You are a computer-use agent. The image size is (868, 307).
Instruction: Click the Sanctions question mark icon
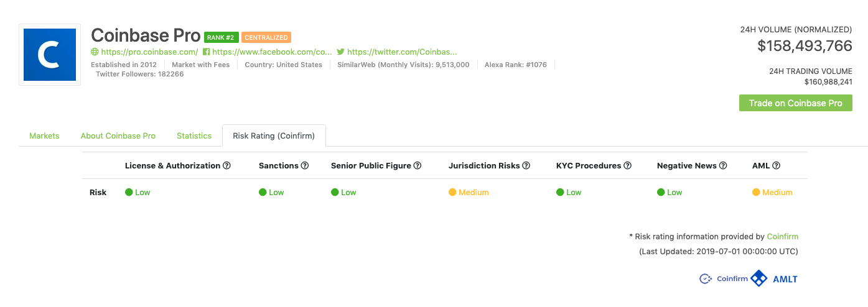pyautogui.click(x=305, y=166)
